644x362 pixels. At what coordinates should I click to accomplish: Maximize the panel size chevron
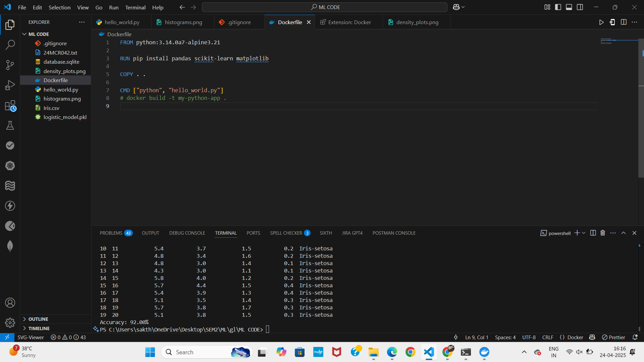[624, 233]
